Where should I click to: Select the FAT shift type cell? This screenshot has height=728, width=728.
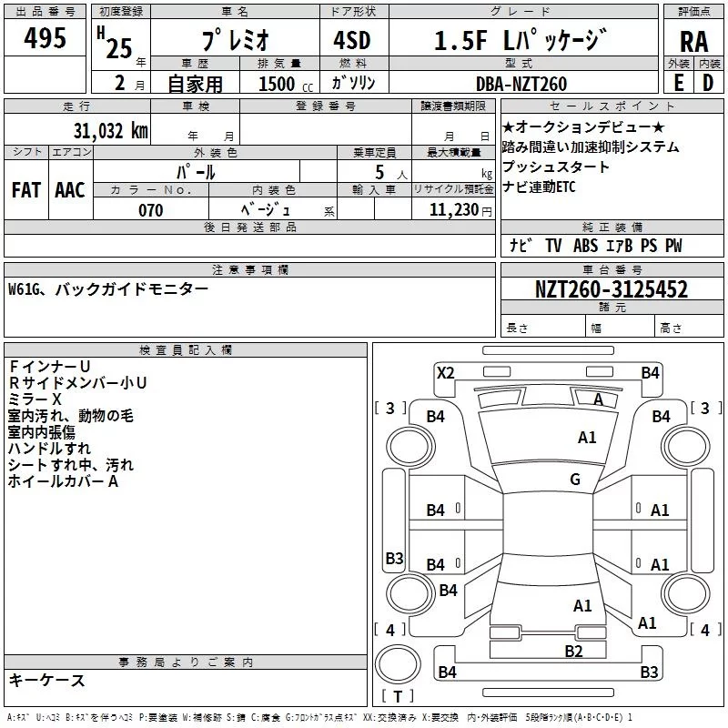26,189
